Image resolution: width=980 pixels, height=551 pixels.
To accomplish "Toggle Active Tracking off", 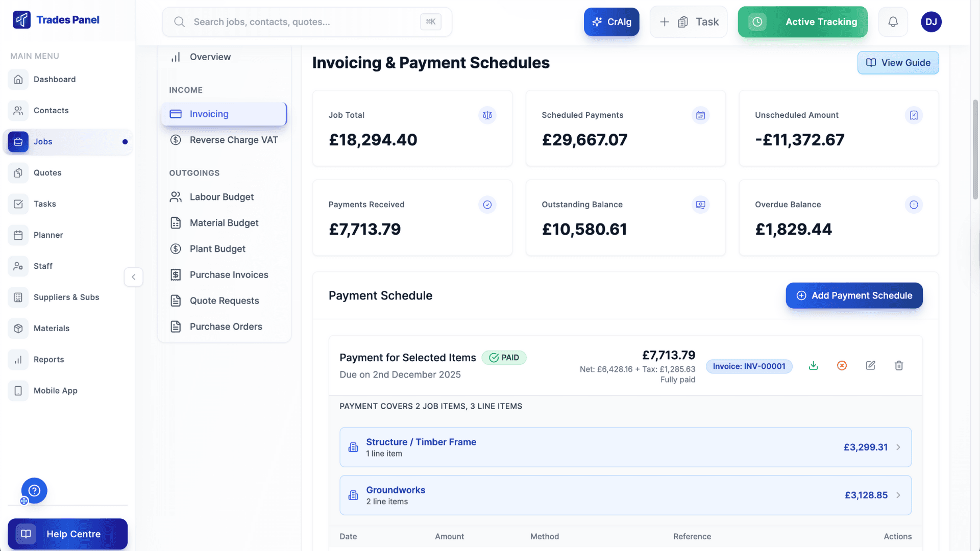I will tap(802, 21).
